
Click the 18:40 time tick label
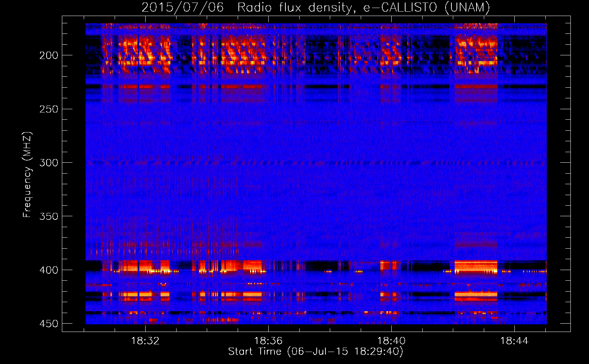click(391, 341)
